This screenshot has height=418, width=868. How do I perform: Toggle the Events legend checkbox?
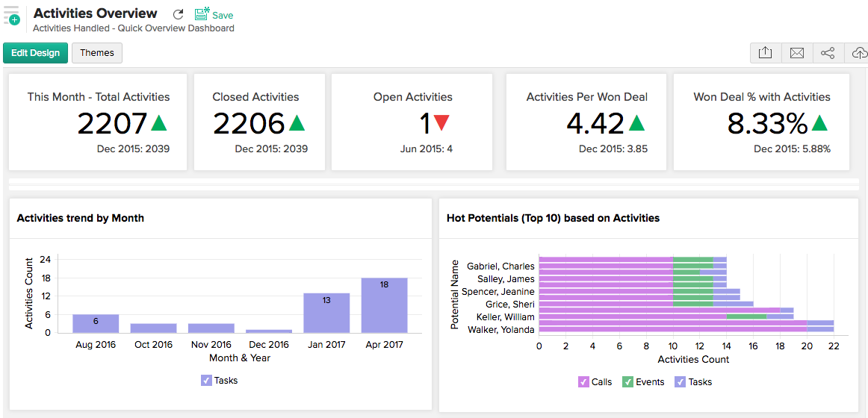point(628,382)
